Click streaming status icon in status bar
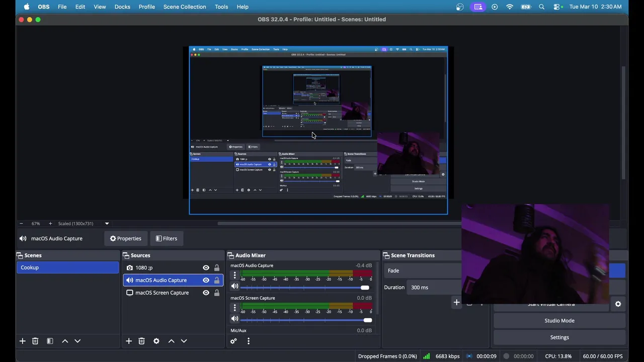The image size is (644, 362). point(469,356)
